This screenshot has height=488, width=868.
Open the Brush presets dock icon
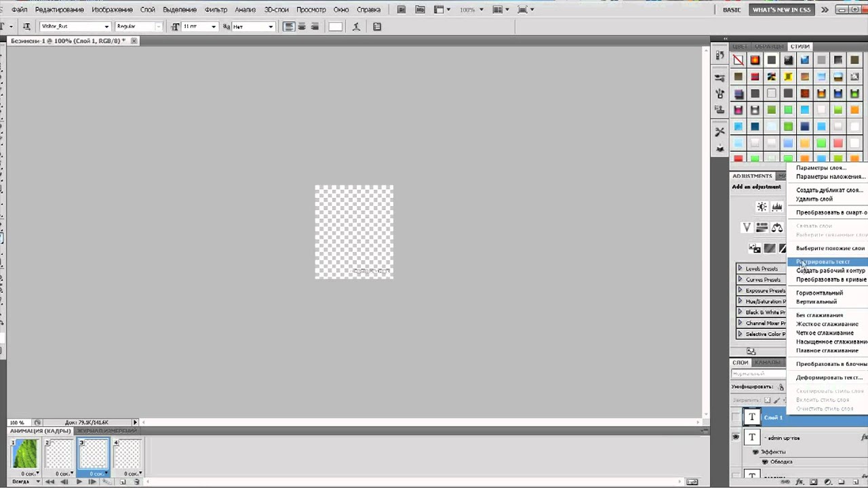(719, 77)
